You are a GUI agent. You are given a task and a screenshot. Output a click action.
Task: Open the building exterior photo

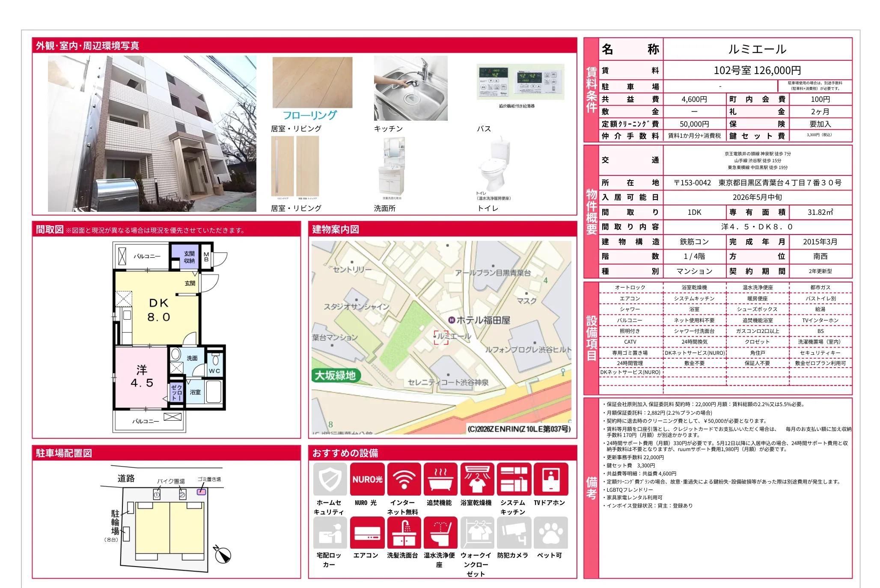pos(152,134)
